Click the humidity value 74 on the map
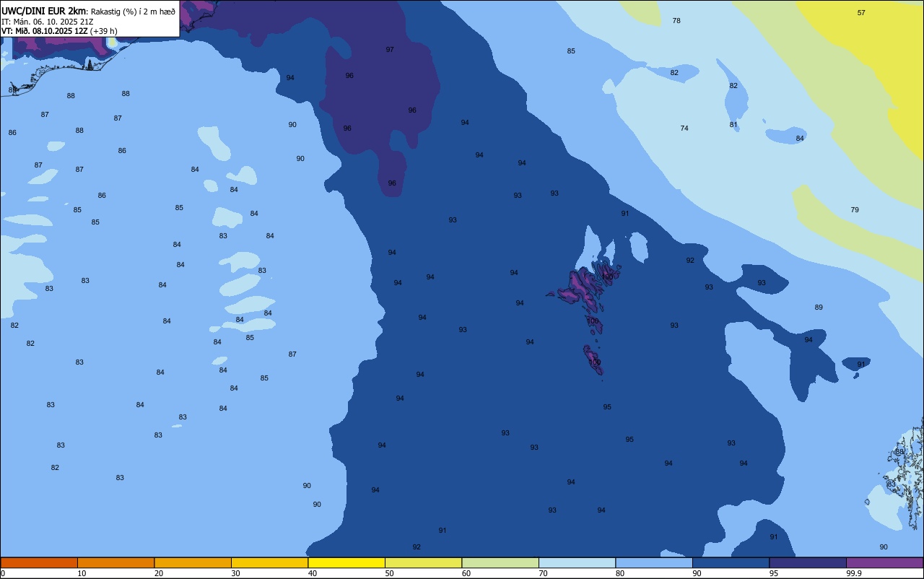 [684, 129]
